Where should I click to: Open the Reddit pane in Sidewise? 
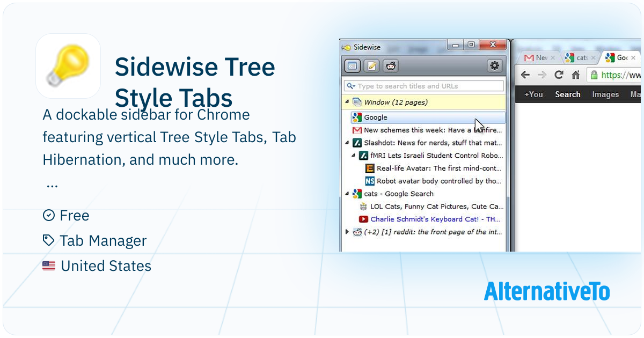click(391, 66)
